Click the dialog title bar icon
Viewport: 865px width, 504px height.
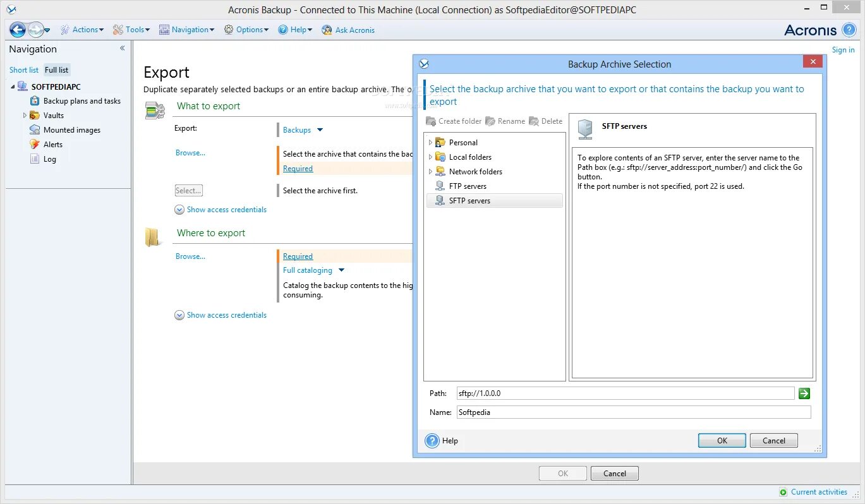pyautogui.click(x=424, y=64)
